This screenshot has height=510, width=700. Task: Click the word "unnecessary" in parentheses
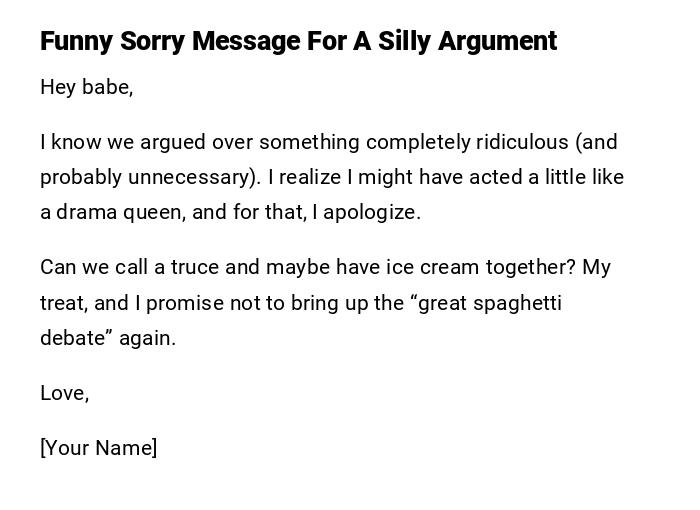coord(199,177)
